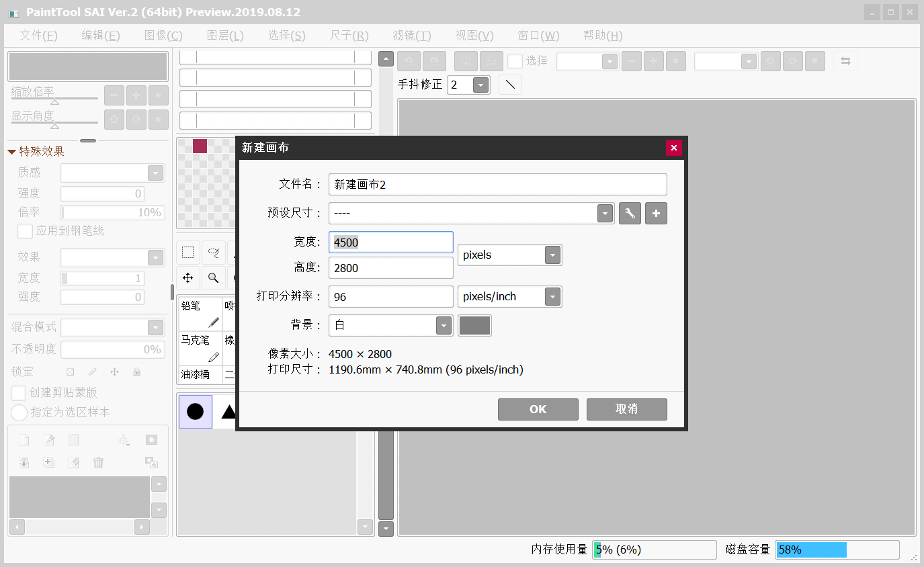
Task: Click the layer list scroll-right arrow
Action: pyautogui.click(x=142, y=527)
